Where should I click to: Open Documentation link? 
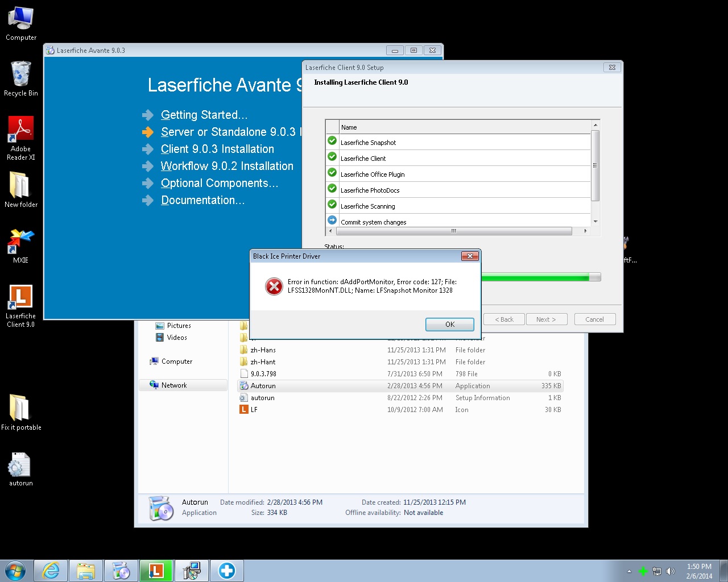click(203, 200)
